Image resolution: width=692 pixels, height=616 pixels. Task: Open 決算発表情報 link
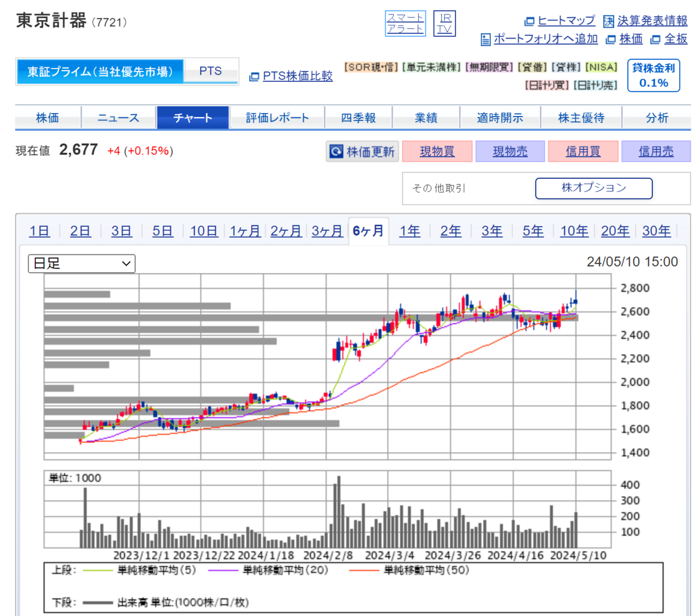click(652, 21)
